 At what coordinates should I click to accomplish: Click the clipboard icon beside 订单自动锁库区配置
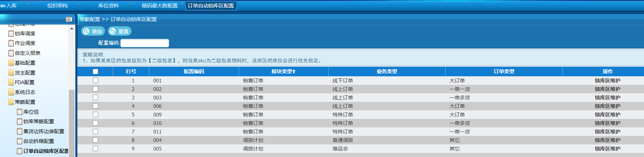pos(19,151)
